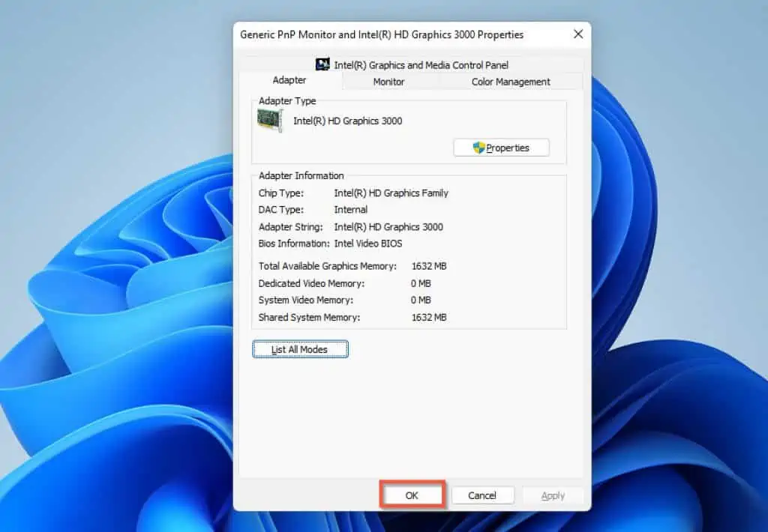Click the dialog title bar text
The width and height of the screenshot is (768, 532).
[381, 34]
